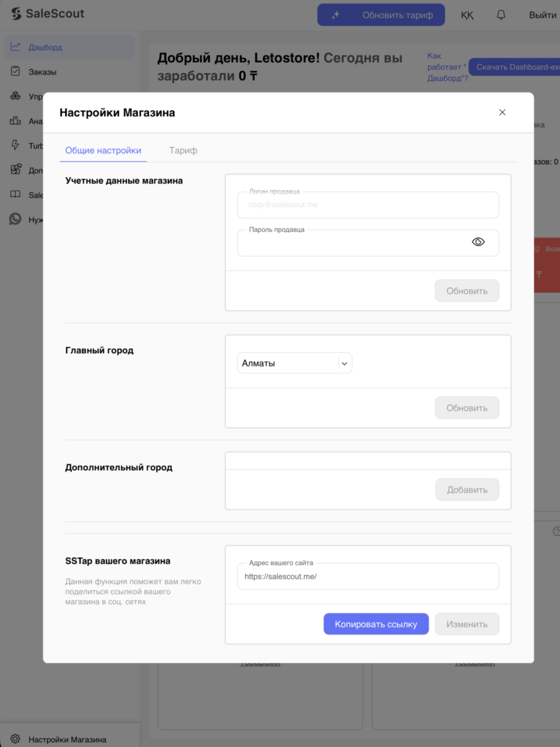The width and height of the screenshot is (560, 747).
Task: Click the Логин продавца input field
Action: 368,205
